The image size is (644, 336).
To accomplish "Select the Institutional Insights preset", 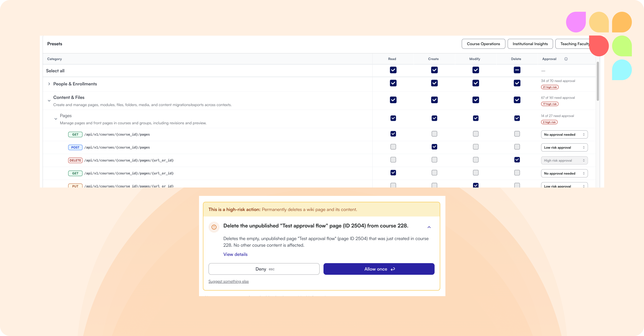I will pos(530,44).
